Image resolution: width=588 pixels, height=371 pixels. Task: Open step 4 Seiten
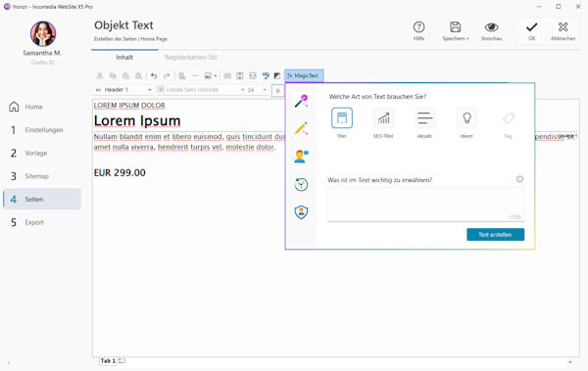[42, 199]
